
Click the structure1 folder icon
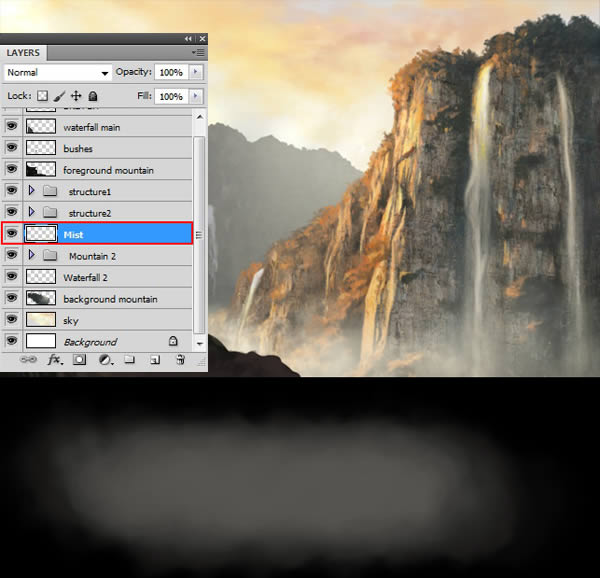pyautogui.click(x=50, y=190)
